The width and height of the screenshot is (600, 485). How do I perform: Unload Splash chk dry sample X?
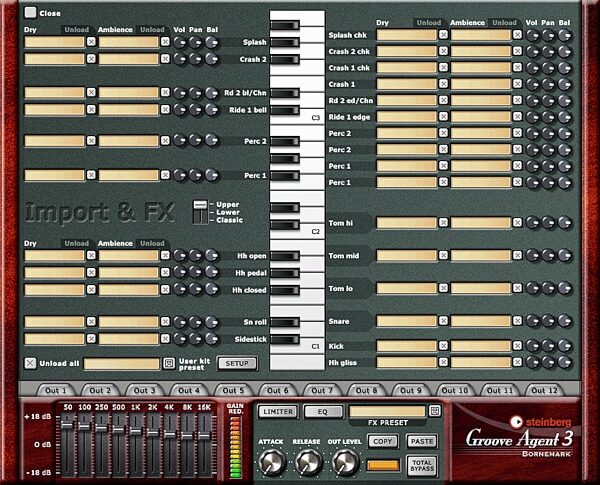[x=443, y=35]
